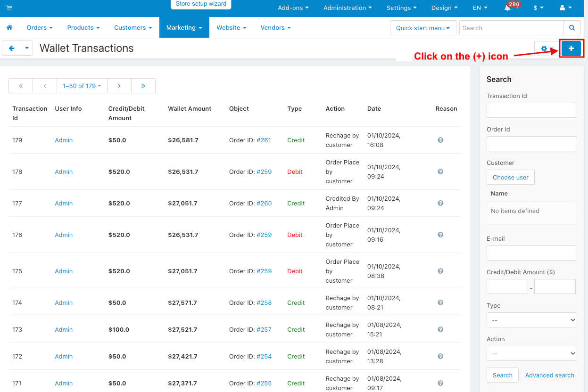Image resolution: width=588 pixels, height=392 pixels.
Task: Click the sidebar Search button
Action: [x=503, y=375]
